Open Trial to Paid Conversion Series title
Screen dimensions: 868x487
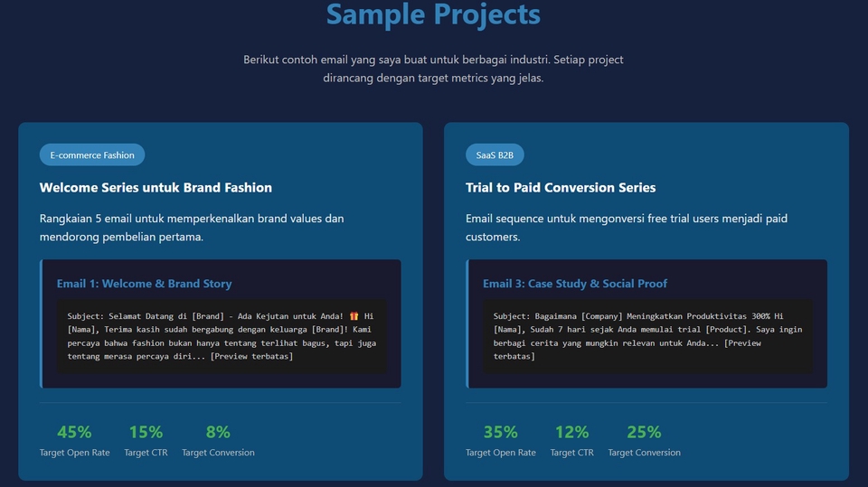pyautogui.click(x=561, y=188)
